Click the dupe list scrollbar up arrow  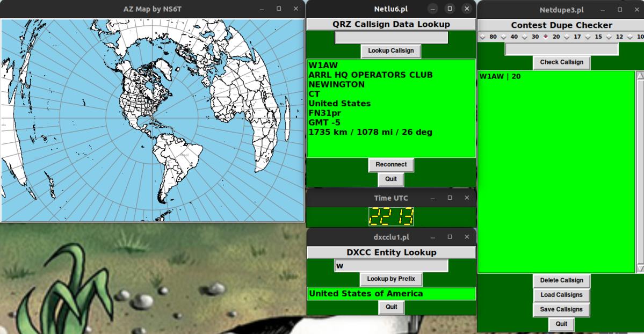click(x=640, y=76)
